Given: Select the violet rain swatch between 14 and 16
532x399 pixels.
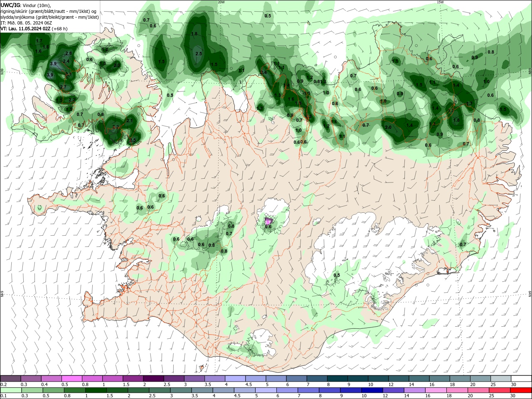Looking at the screenshot, I should [x=415, y=390].
